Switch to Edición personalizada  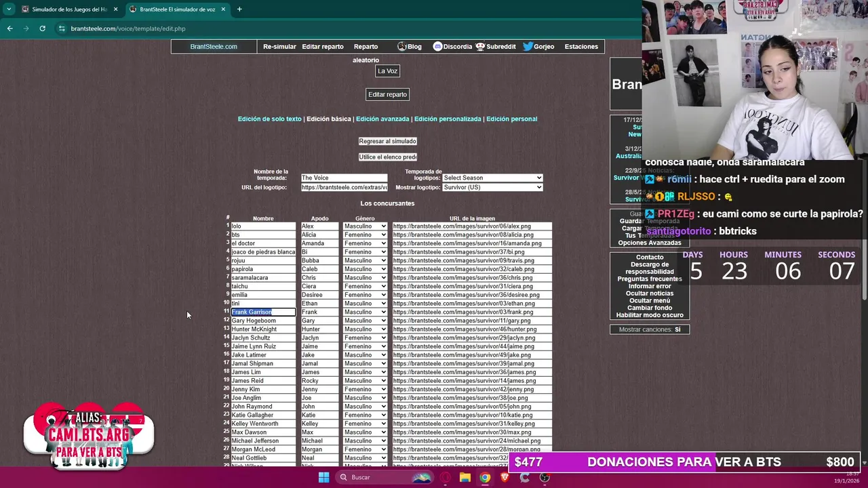click(448, 119)
